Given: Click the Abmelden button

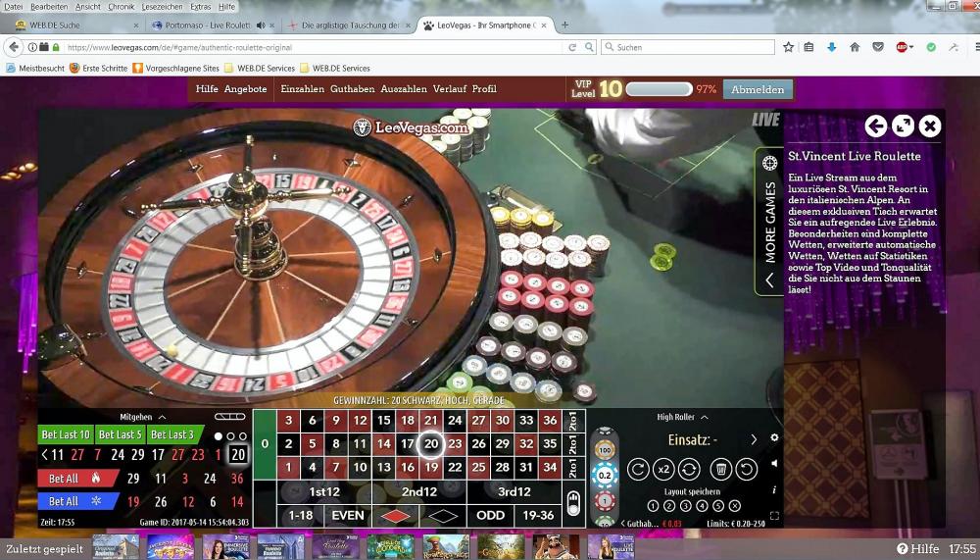Looking at the screenshot, I should (758, 89).
